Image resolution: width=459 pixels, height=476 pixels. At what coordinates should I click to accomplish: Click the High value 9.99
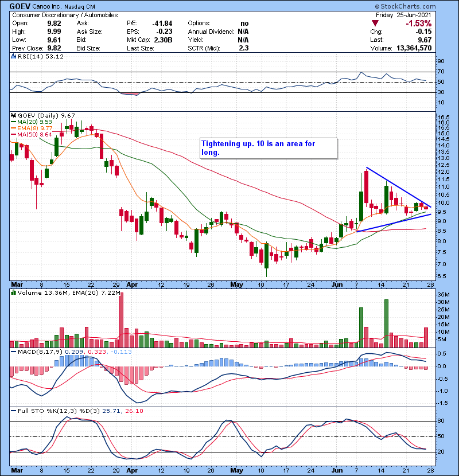pyautogui.click(x=54, y=32)
